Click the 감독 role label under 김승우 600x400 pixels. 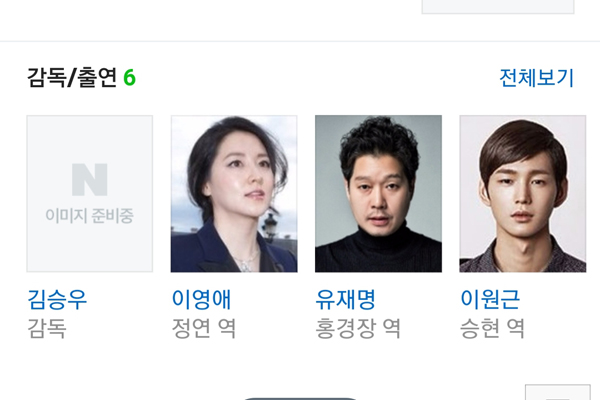coord(47,328)
